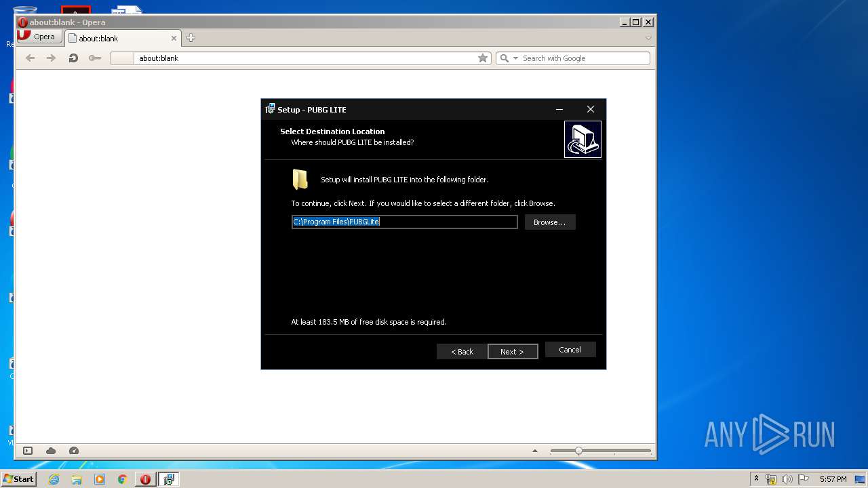Viewport: 868px width, 488px height.
Task: Click the 5:57 PM clock
Action: coord(833,479)
